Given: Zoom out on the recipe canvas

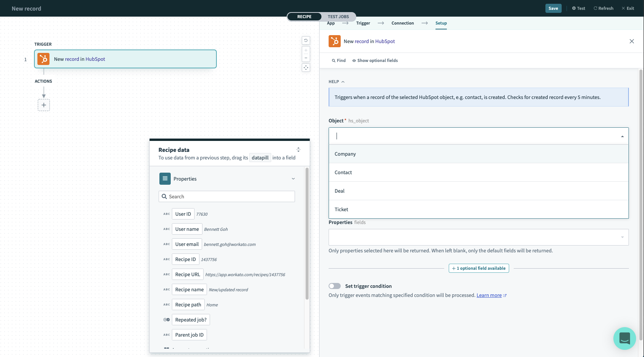Looking at the screenshot, I should point(306,57).
